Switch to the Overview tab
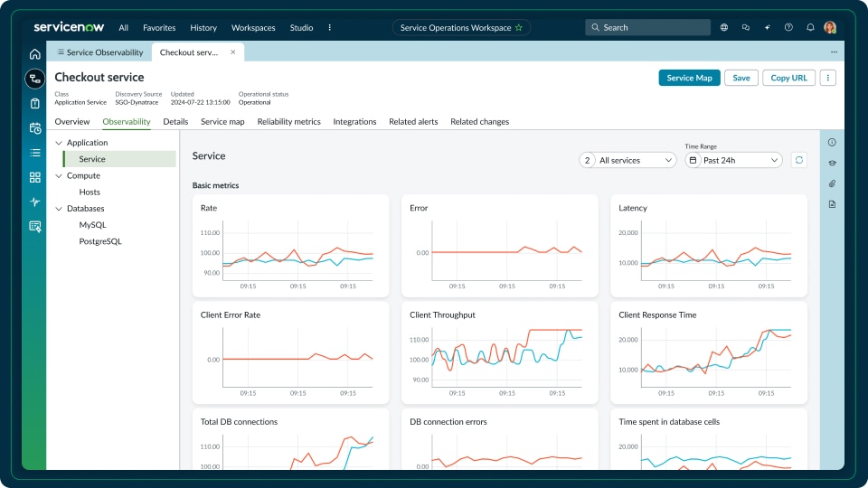 (x=72, y=122)
